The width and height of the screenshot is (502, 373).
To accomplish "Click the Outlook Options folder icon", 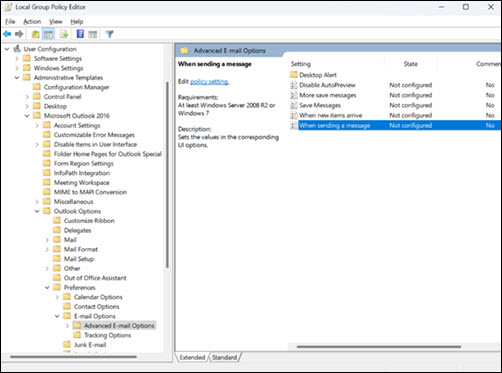I will [x=47, y=211].
